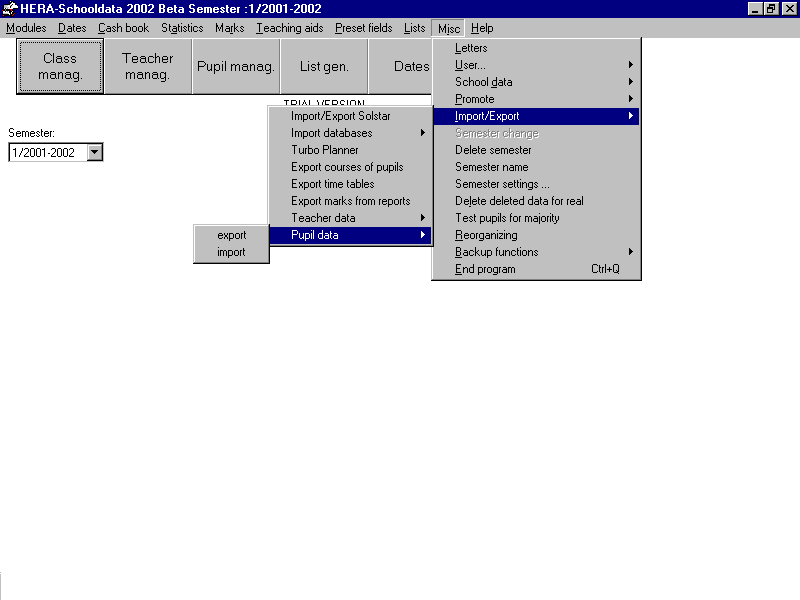
Task: Open the Lists menu
Action: (414, 28)
